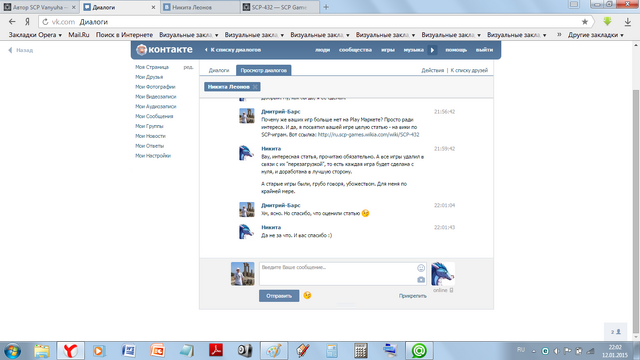640x360 pixels.
Task: Expand the Закладки Opera bookmarks folder
Action: (x=35, y=35)
